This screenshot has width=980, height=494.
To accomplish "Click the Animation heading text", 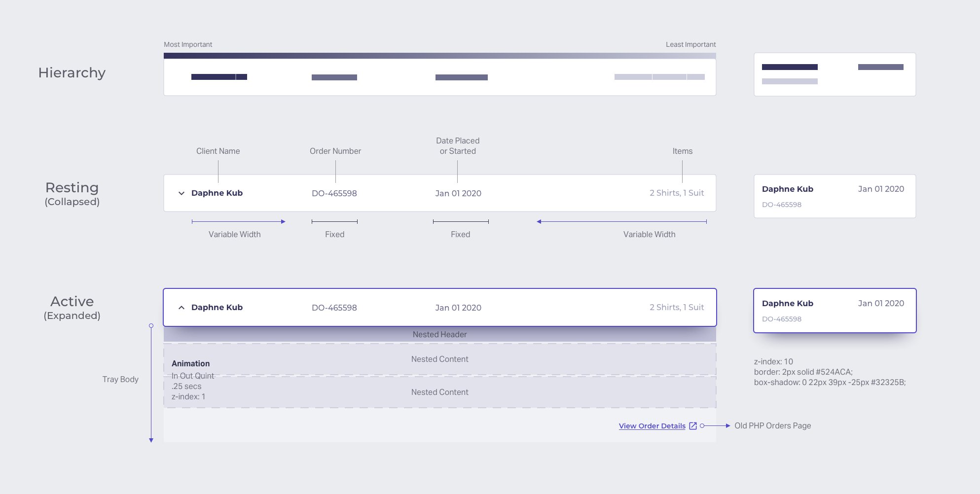I will 190,363.
